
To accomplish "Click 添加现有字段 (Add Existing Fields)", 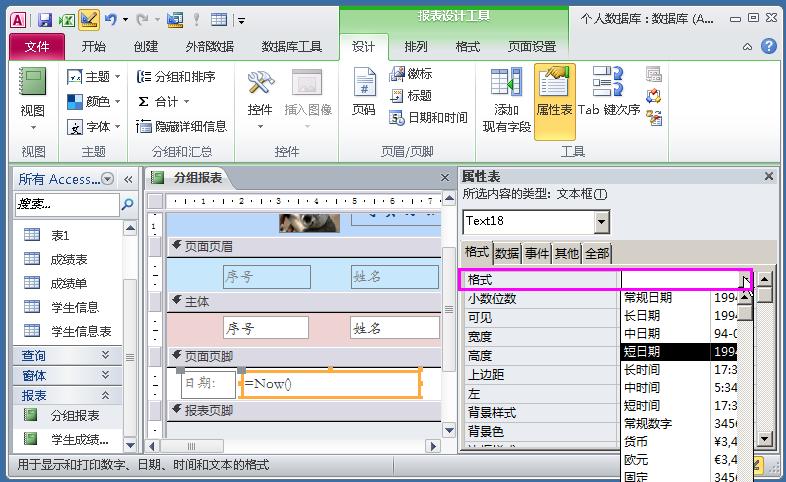I will click(x=506, y=99).
